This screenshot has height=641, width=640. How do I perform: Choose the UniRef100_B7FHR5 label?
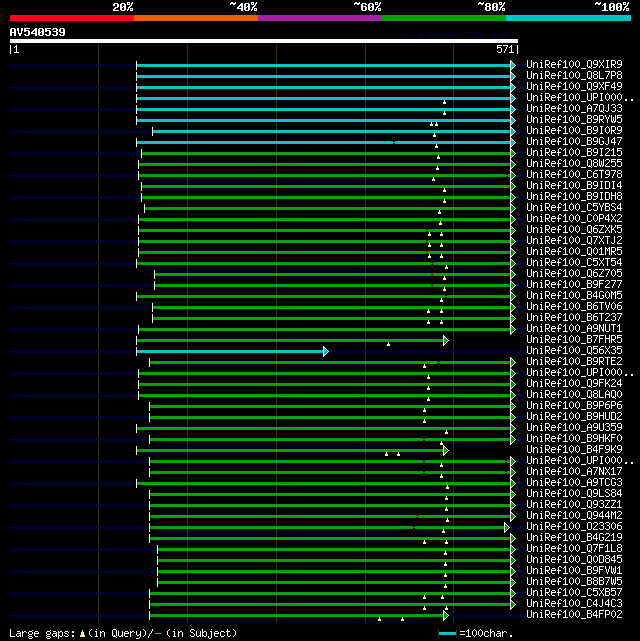click(574, 340)
